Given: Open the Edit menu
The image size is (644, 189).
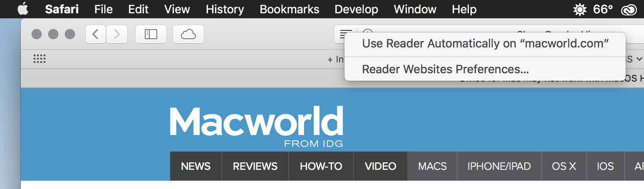Looking at the screenshot, I should (x=139, y=9).
